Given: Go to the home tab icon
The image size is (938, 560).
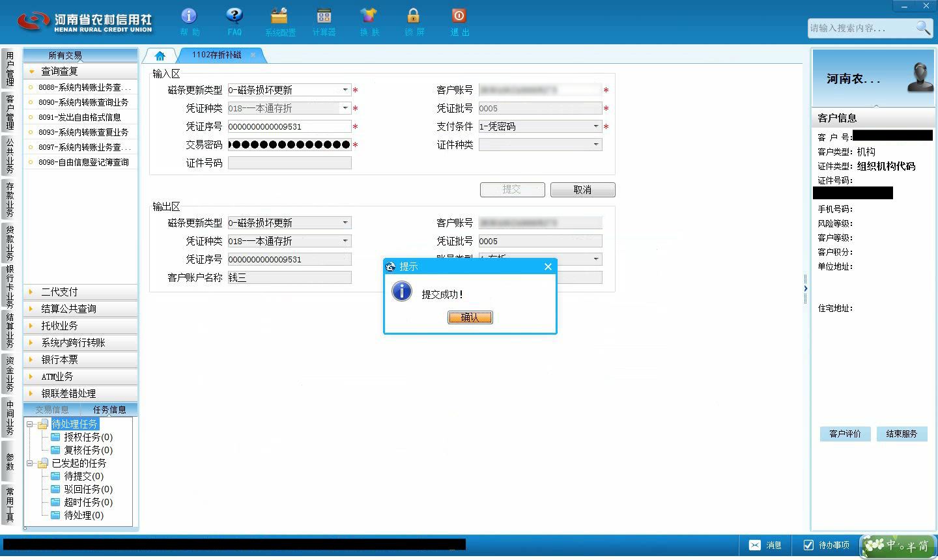Looking at the screenshot, I should click(x=160, y=55).
